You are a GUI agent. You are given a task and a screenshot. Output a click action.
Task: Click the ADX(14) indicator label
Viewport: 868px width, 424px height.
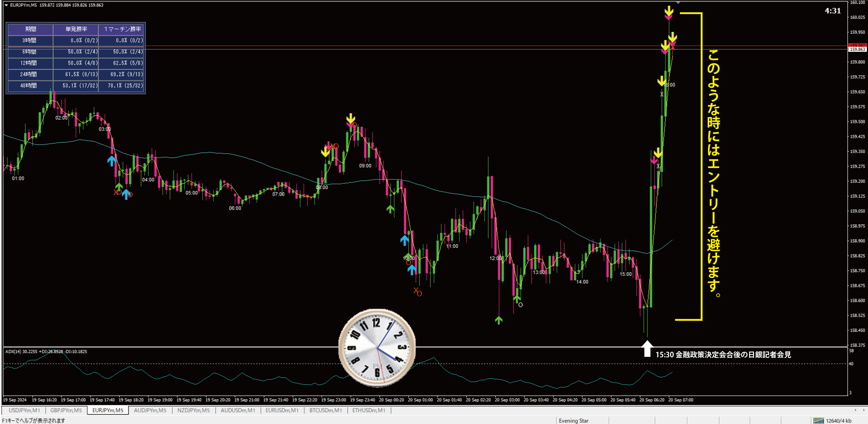coord(14,351)
